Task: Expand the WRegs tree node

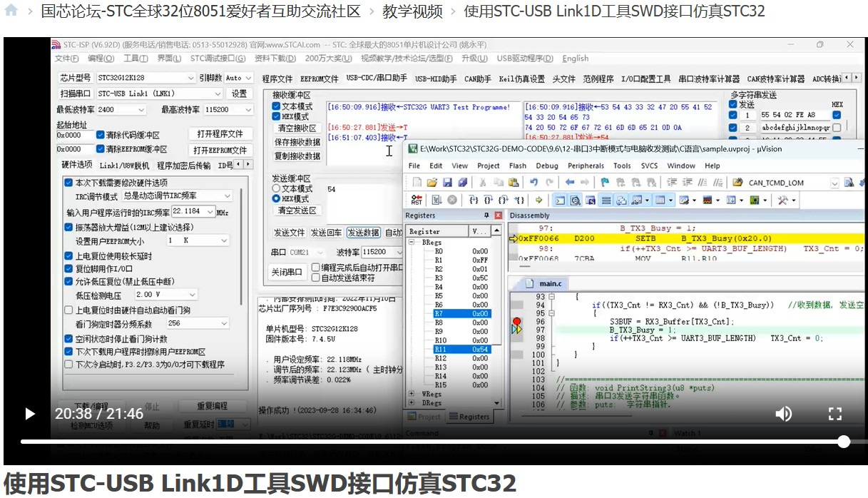Action: coord(412,394)
